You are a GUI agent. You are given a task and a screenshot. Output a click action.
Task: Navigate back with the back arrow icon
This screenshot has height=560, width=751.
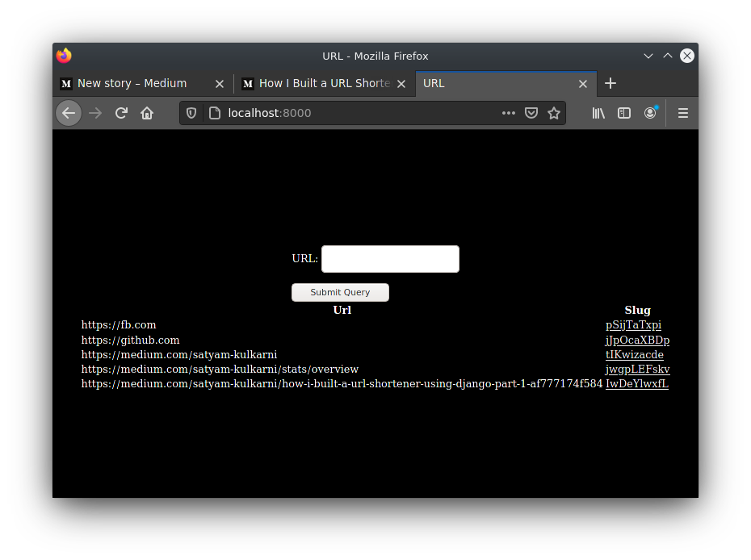(69, 113)
